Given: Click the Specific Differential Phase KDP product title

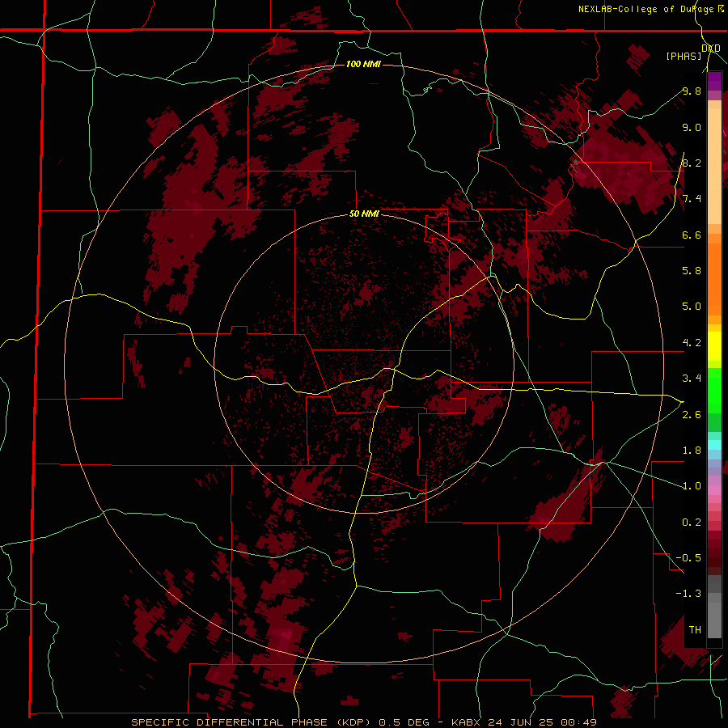Looking at the screenshot, I should point(364,722).
